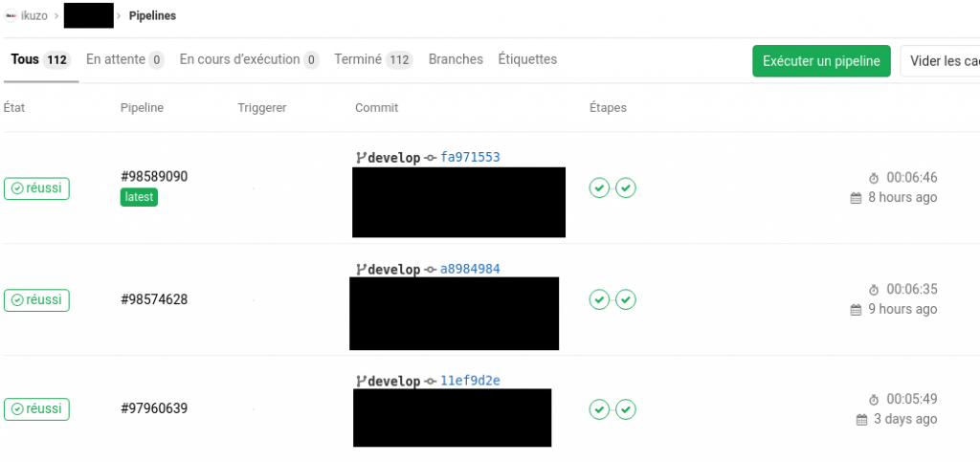
Task: Click first stage check icon of pipeline #97960639
Action: coord(599,409)
